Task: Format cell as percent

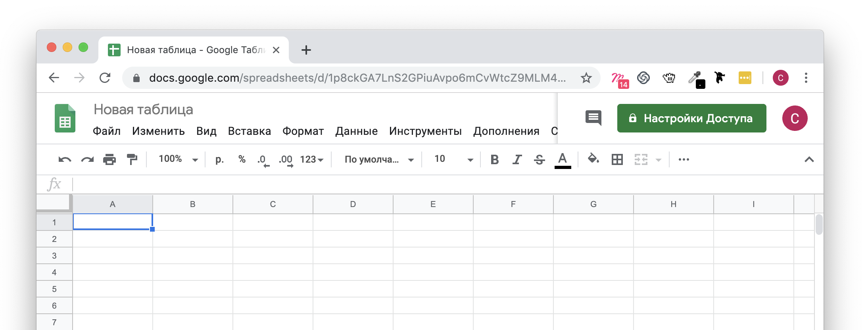Action: 242,159
